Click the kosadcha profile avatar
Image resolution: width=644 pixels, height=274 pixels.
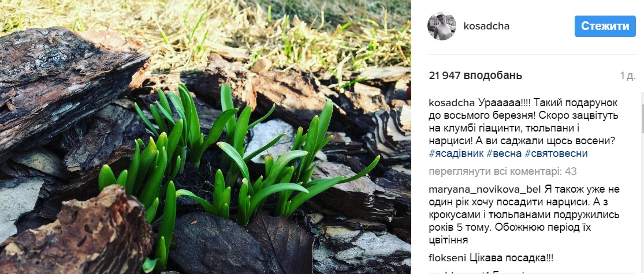pos(441,26)
